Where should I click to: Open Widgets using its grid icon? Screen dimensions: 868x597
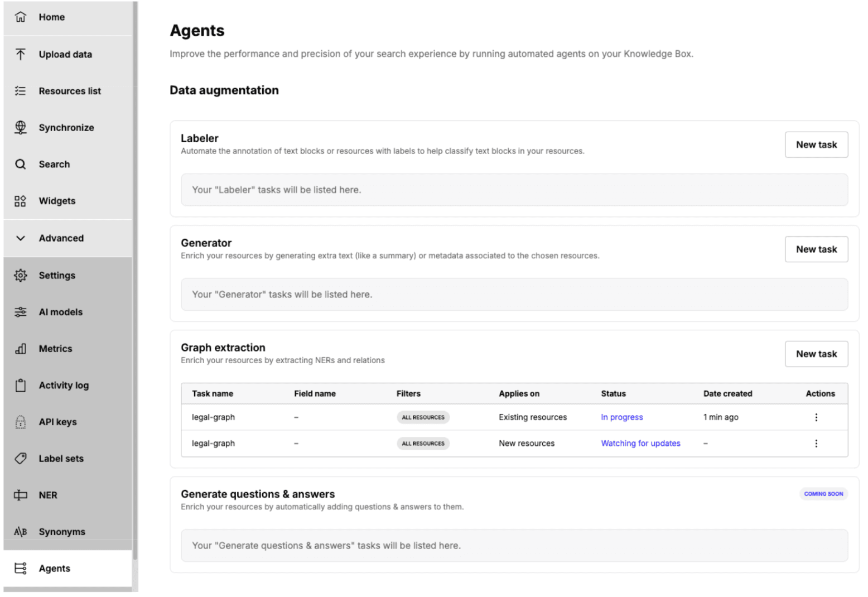(21, 201)
